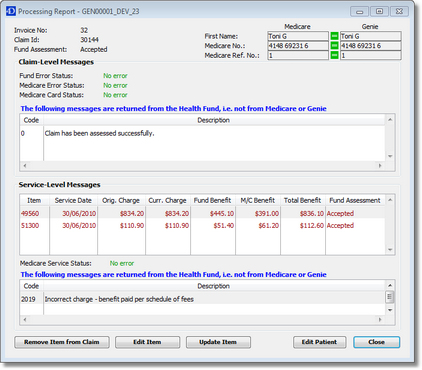Click the Orig. Charge column header
Viewport: 422px width, 370px height.
tap(121, 200)
